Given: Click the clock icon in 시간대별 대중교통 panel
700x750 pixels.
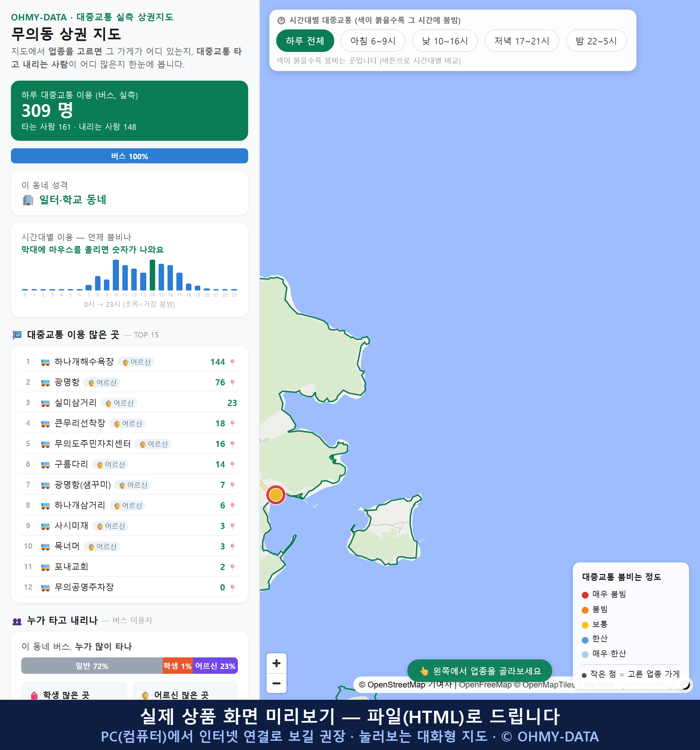Looking at the screenshot, I should point(281,21).
